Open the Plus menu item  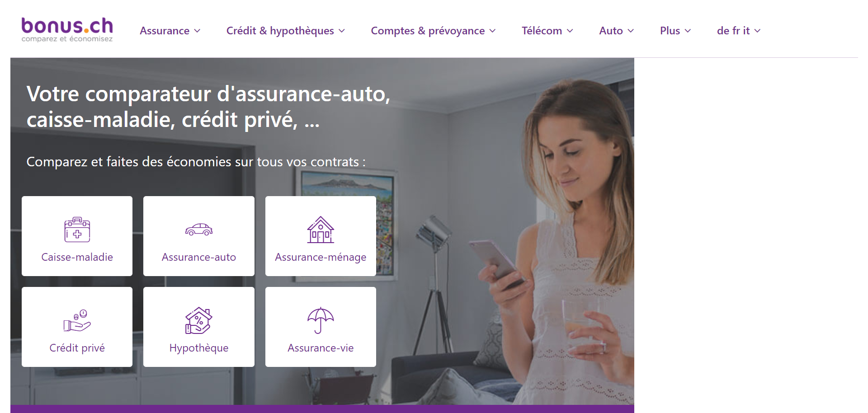pos(675,31)
